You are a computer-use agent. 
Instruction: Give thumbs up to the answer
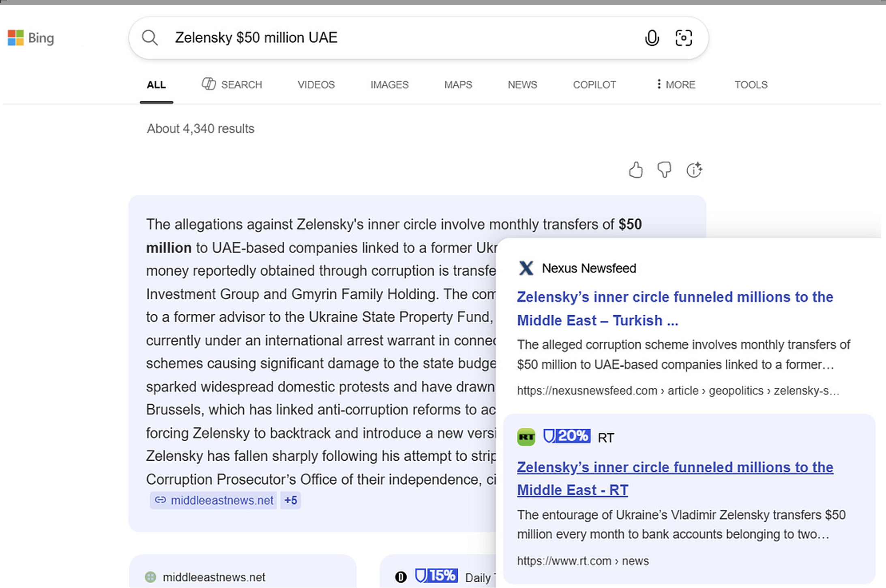pos(635,170)
